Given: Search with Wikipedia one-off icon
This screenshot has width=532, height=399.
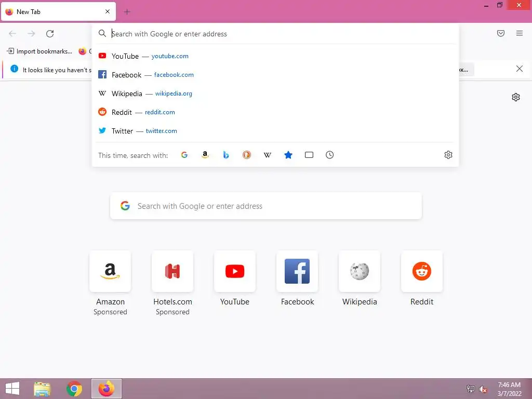Looking at the screenshot, I should point(268,155).
